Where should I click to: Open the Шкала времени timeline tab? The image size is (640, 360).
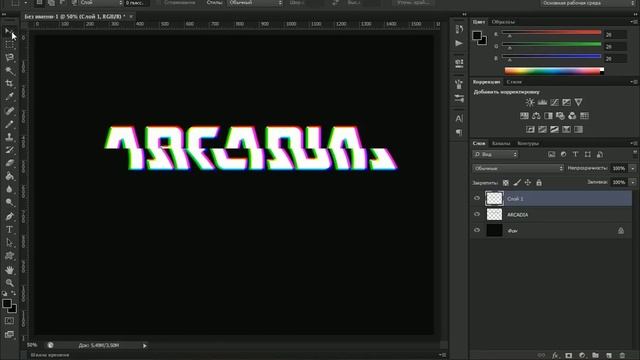50,356
